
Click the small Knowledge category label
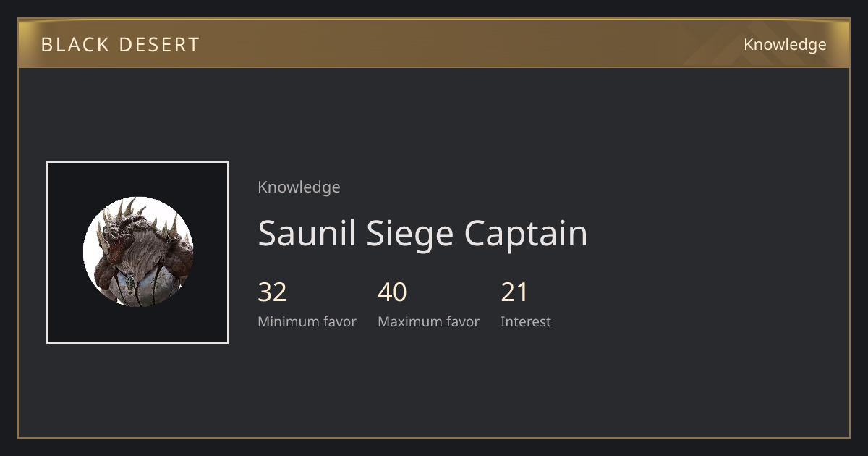pos(299,187)
